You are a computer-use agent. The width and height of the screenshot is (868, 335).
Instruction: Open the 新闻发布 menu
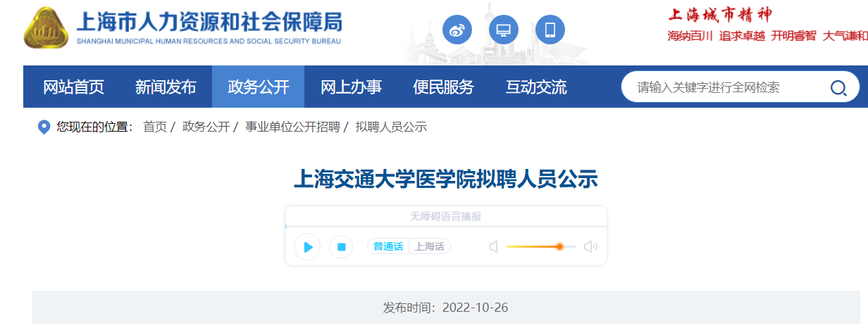tap(166, 87)
